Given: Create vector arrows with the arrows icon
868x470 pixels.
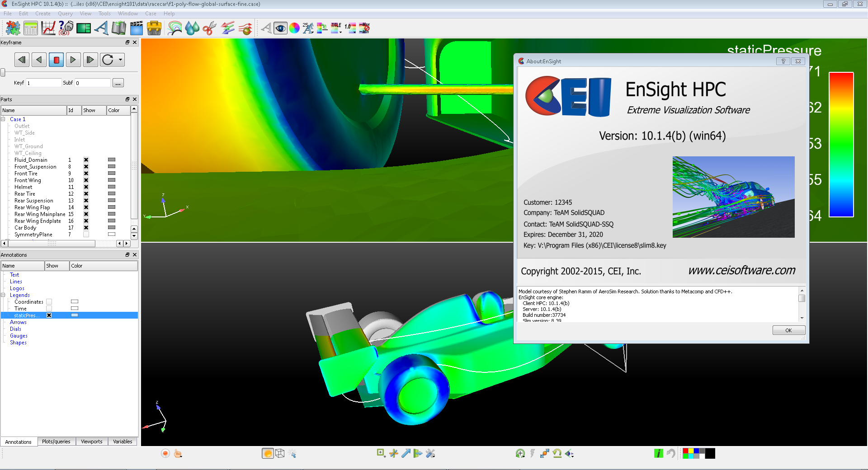Looking at the screenshot, I should [x=227, y=28].
